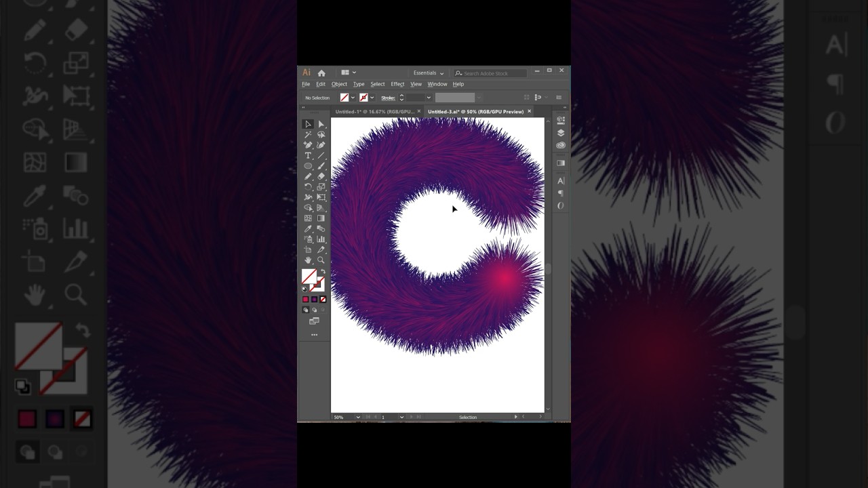868x488 pixels.
Task: Open the 50% zoom level dropdown
Action: pos(358,418)
